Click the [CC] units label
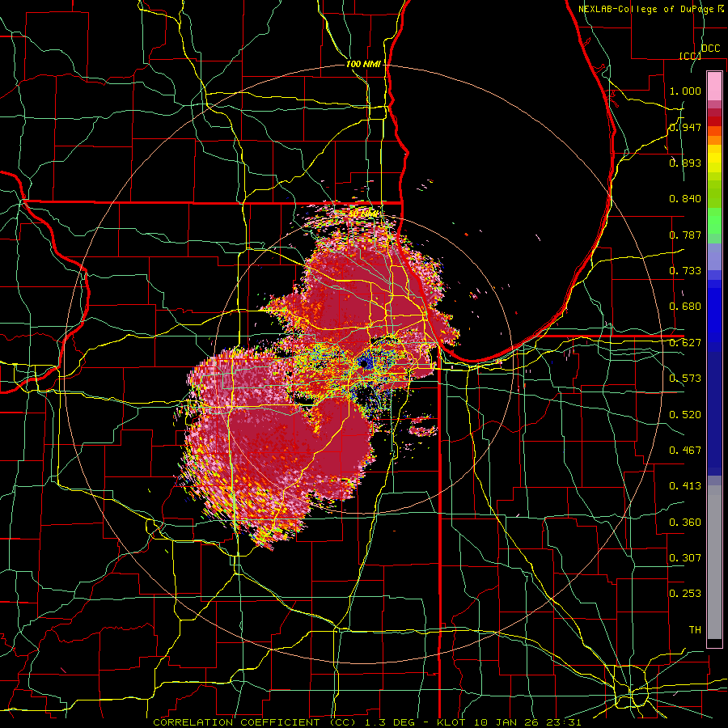This screenshot has height=728, width=728. coord(689,56)
